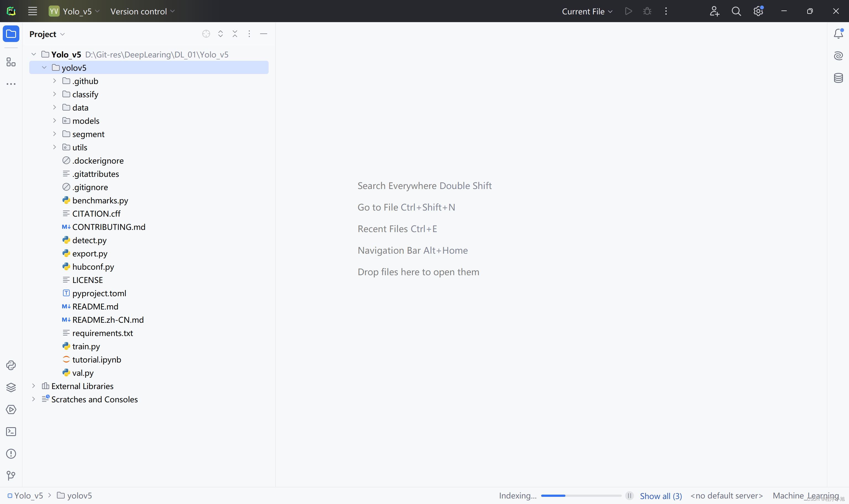Expand External Libraries node

coord(33,386)
